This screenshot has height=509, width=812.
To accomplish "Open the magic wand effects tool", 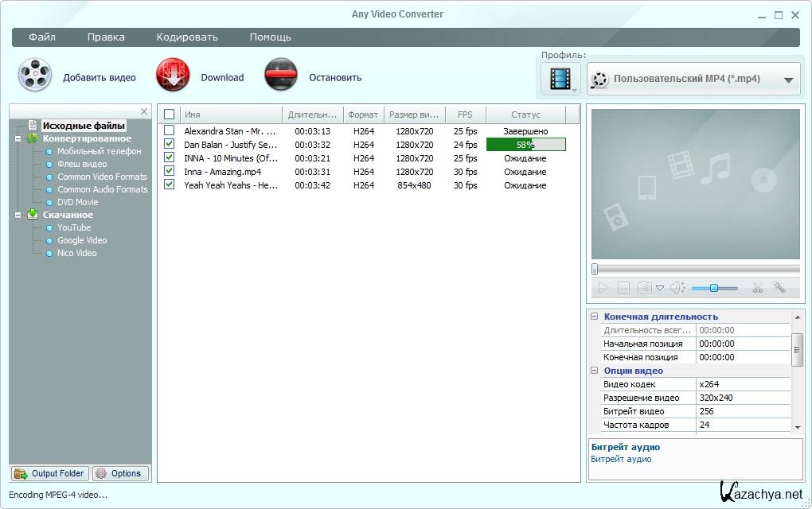I will [x=779, y=288].
